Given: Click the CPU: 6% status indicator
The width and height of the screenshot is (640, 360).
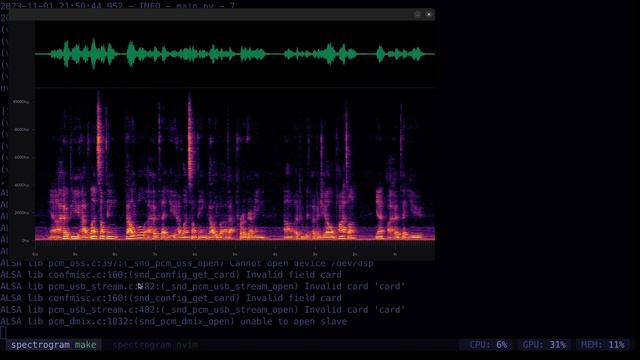Looking at the screenshot, I should 488,345.
